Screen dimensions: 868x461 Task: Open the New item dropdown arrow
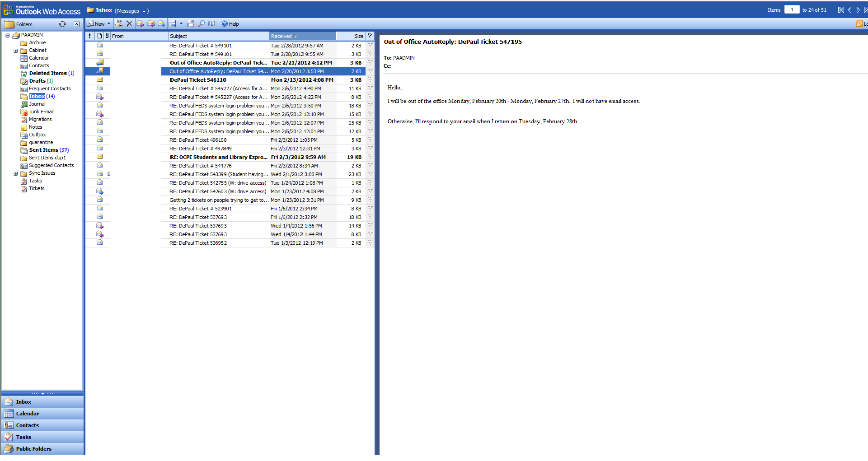(x=109, y=24)
